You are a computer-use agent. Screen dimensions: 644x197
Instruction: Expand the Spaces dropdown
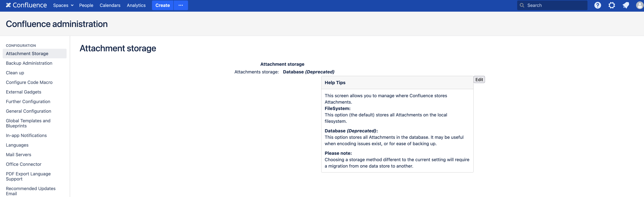click(63, 5)
